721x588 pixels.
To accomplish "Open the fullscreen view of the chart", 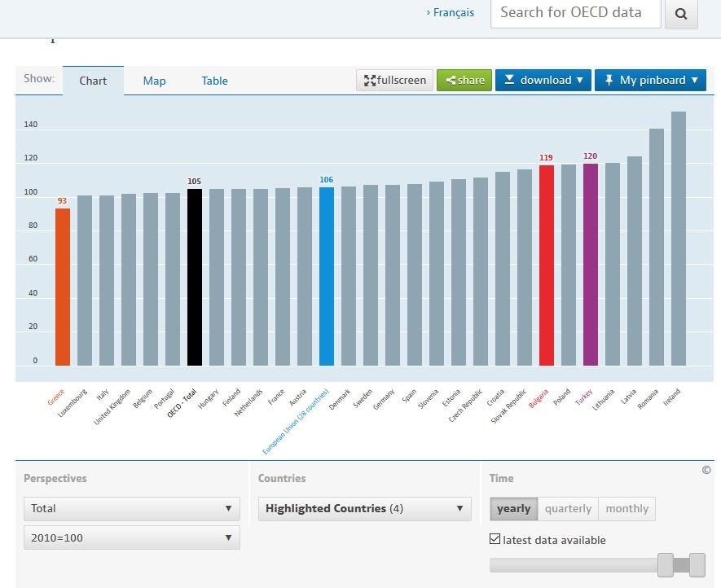I will pos(394,80).
